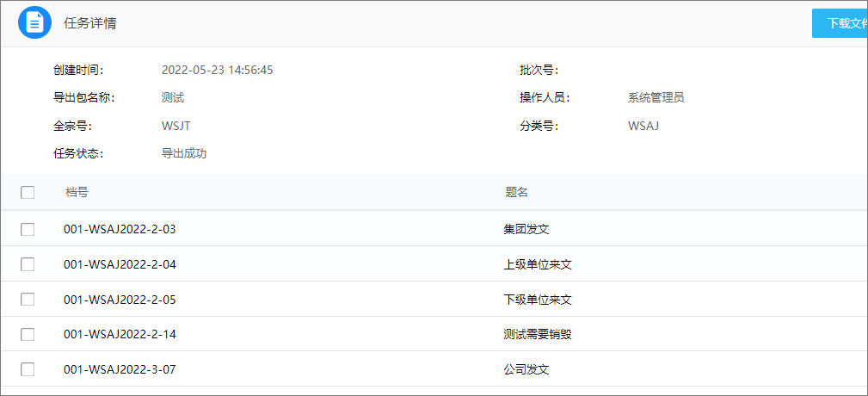Viewport: 868px width, 396px height.
Task: Check the box for 001-WSAJ2022-2-03
Action: (28, 229)
